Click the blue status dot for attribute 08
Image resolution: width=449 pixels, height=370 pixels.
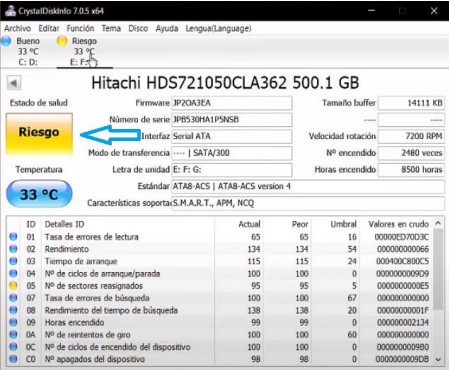13,310
